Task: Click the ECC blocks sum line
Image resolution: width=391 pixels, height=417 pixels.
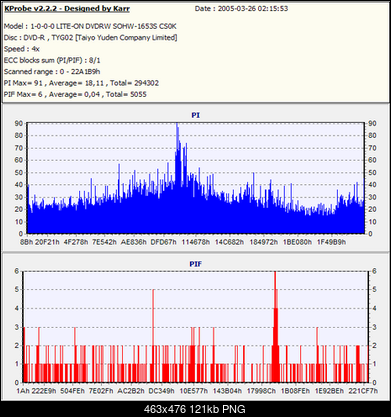Action: (52, 60)
